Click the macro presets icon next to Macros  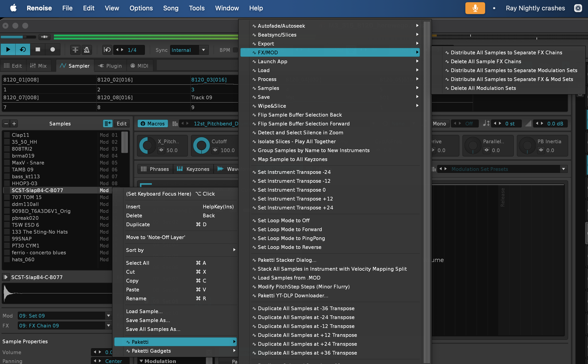point(175,124)
